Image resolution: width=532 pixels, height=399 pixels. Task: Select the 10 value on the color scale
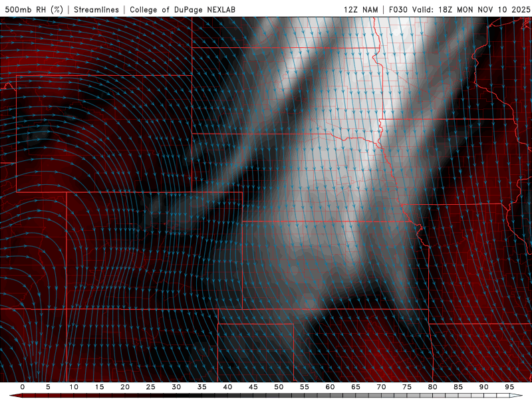pos(74,387)
